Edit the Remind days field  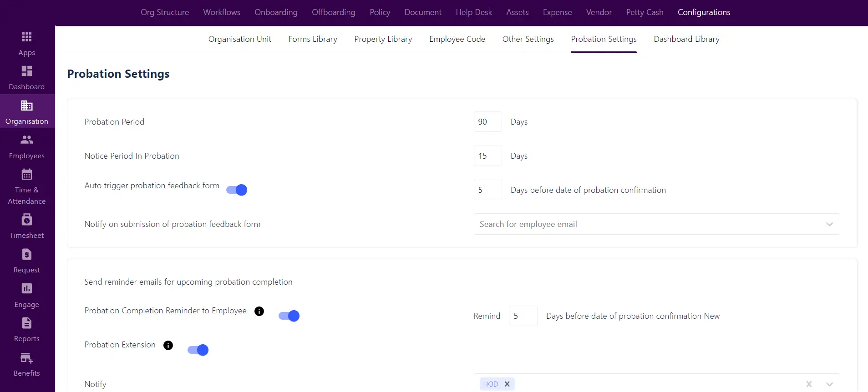523,316
